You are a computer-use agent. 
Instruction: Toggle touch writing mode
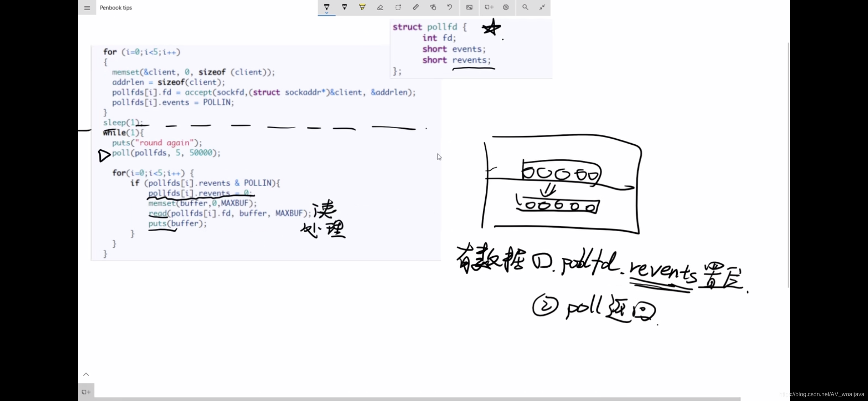433,7
